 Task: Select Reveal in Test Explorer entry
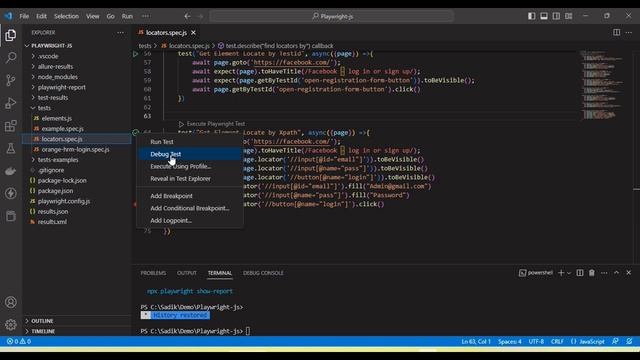190,178
